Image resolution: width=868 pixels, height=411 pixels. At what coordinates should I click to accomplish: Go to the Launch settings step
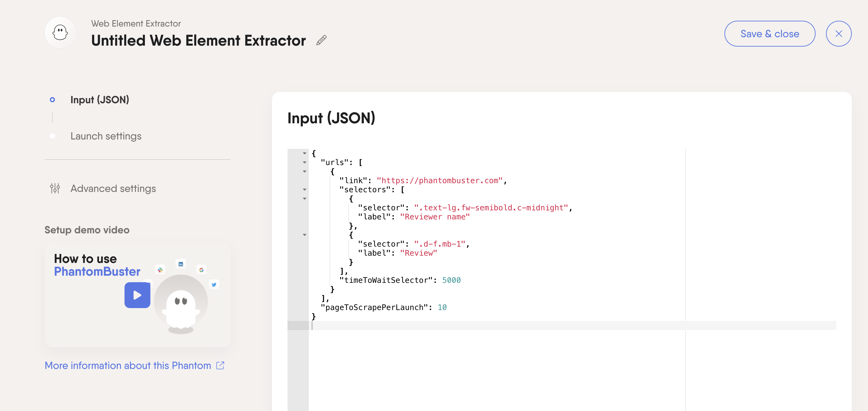[106, 136]
